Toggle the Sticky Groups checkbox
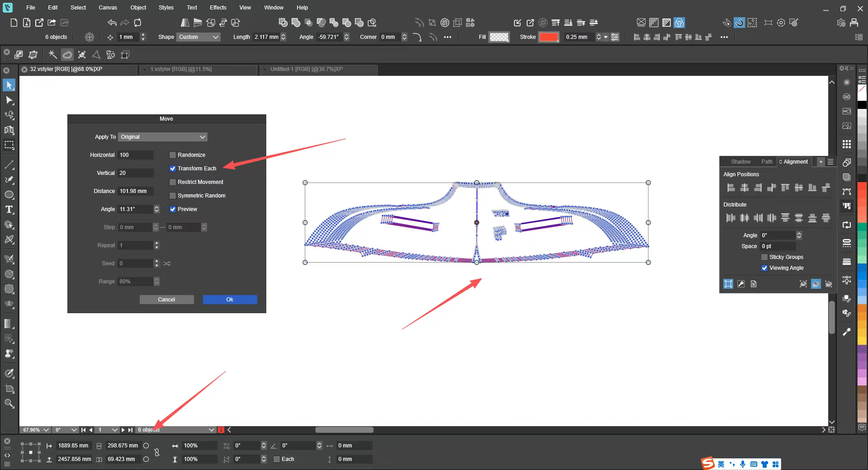This screenshot has width=868, height=470. pos(764,257)
